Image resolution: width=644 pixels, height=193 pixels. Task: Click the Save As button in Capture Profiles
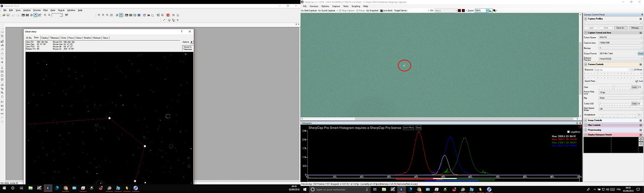click(620, 28)
